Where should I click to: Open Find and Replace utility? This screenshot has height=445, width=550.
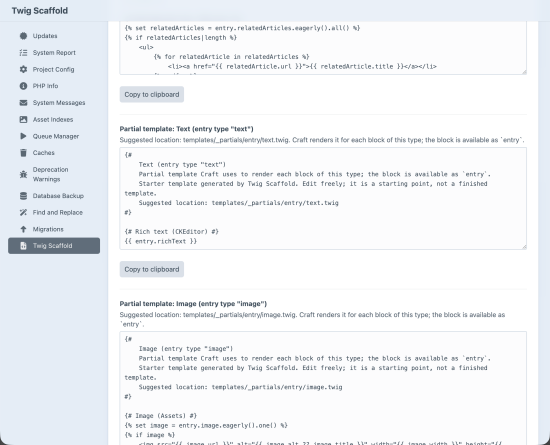(x=54, y=213)
